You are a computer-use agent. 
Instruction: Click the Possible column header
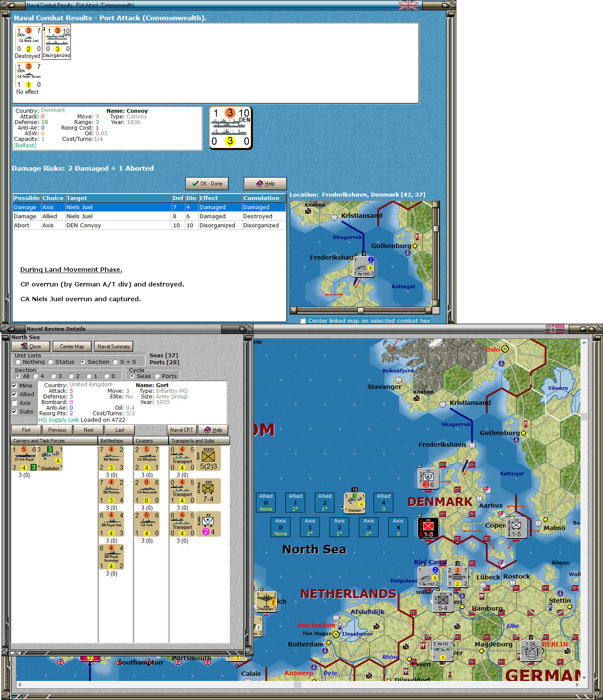[x=27, y=198]
